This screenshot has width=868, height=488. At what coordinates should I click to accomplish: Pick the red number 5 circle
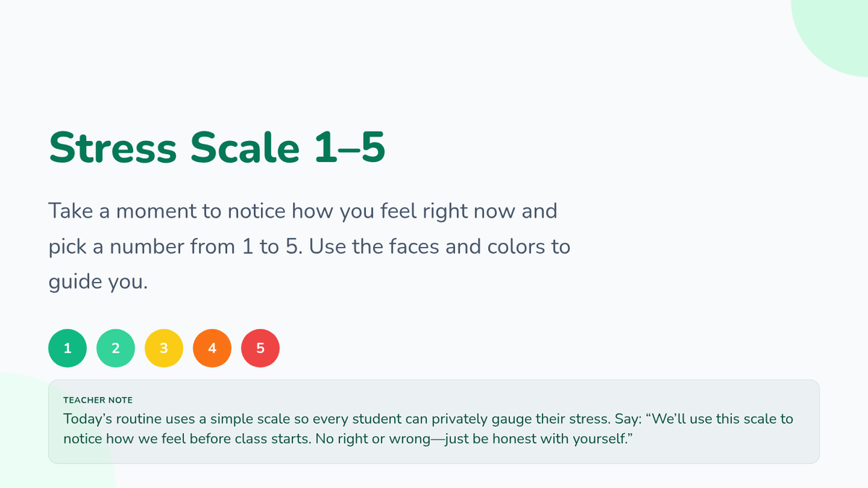click(x=260, y=348)
